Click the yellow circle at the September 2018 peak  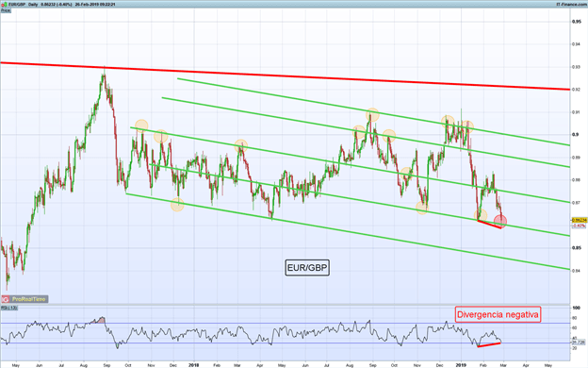coord(372,114)
